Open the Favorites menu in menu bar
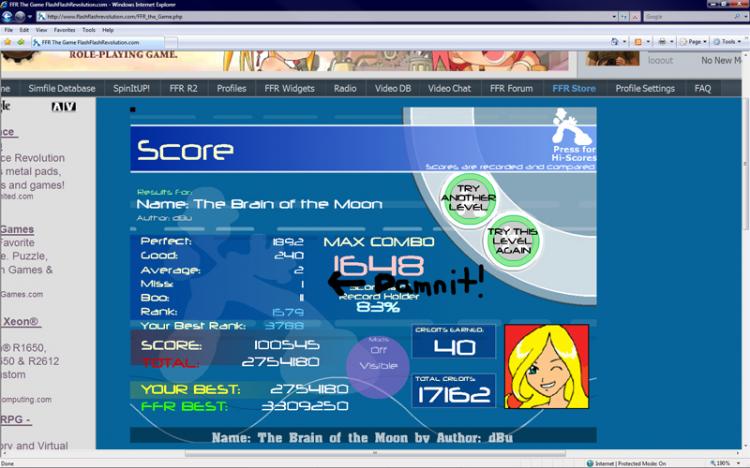This screenshot has height=468, width=750. pos(64,30)
